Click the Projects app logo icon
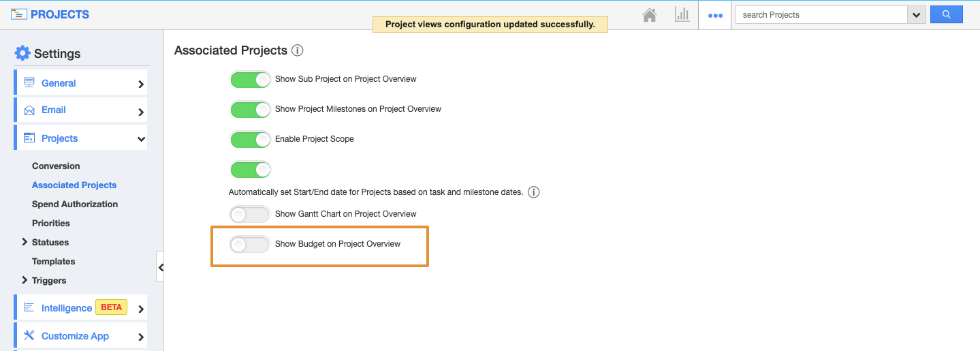This screenshot has height=351, width=980. click(x=19, y=14)
